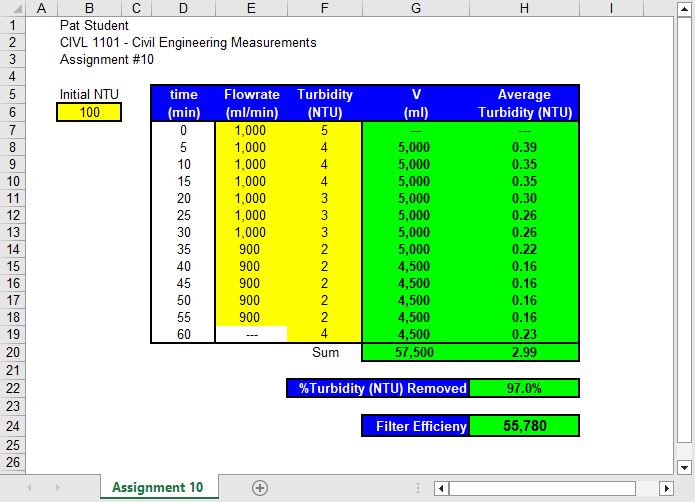Select the row 20 header
This screenshot has height=502, width=695.
click(x=11, y=352)
